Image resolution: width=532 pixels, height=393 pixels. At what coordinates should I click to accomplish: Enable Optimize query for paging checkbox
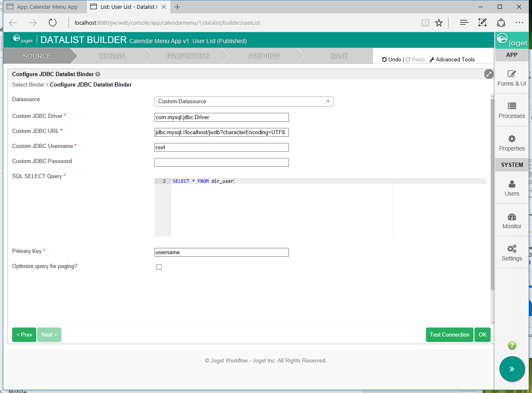coord(159,267)
